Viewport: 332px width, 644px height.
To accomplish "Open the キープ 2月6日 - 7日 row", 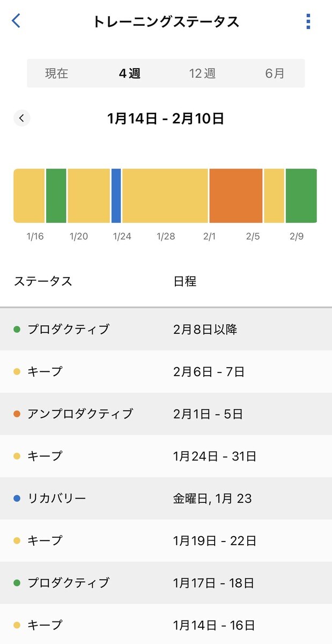I will pyautogui.click(x=166, y=371).
